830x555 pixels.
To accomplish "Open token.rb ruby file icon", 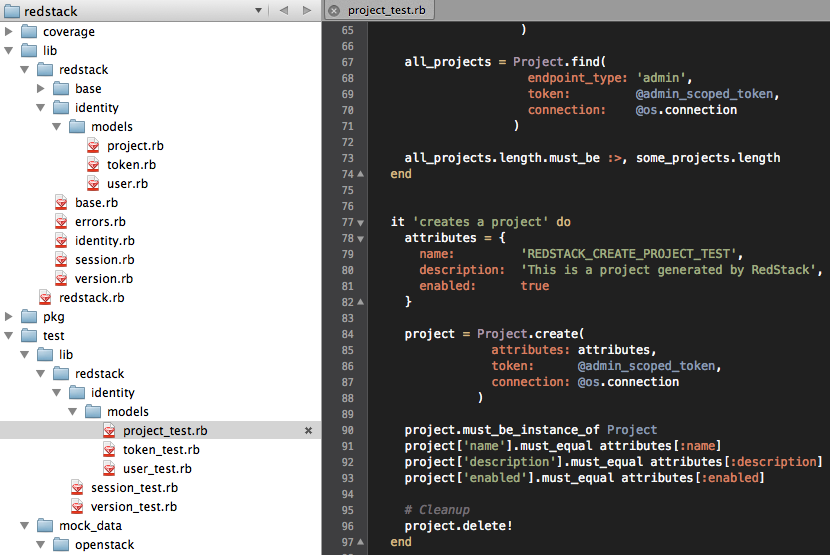I will 93,165.
